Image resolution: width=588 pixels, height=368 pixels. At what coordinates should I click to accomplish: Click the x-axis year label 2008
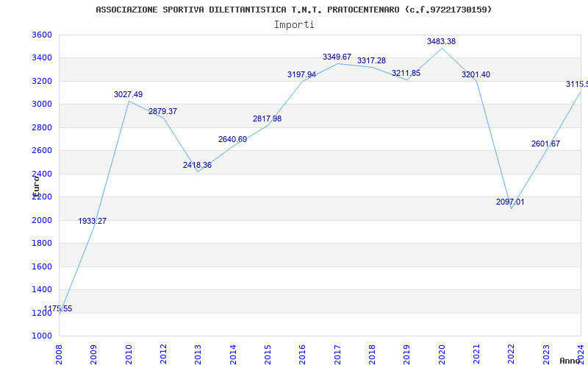[59, 355]
